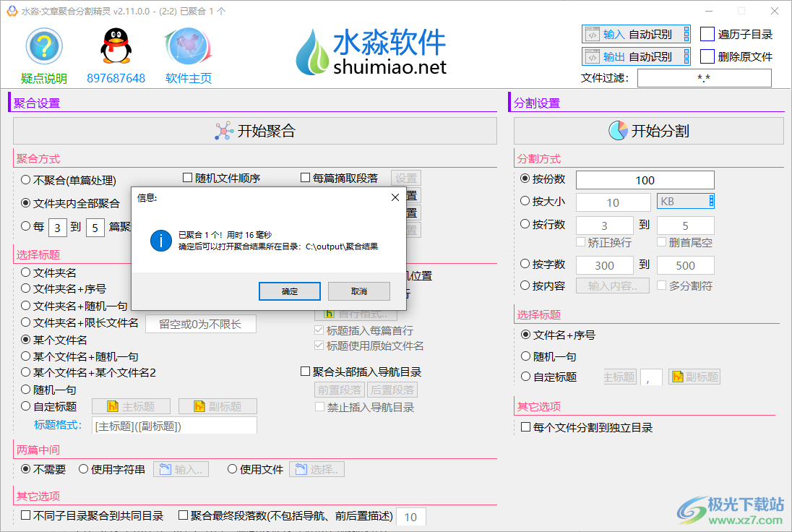Click the 聚合设置 section heading

pyautogui.click(x=37, y=103)
